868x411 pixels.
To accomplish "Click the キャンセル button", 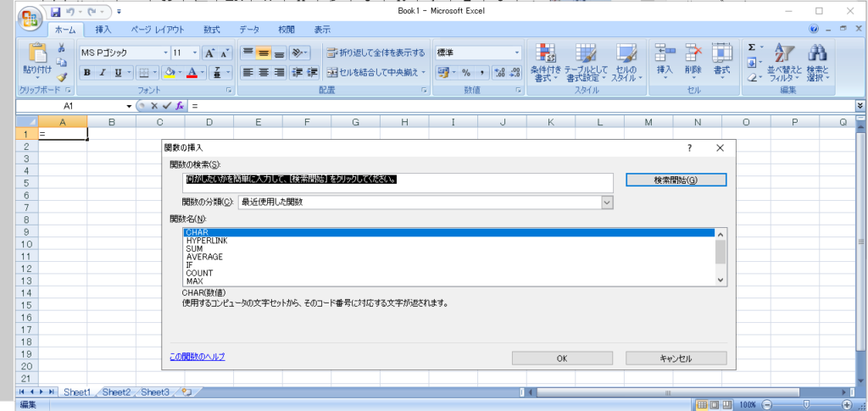I will [676, 358].
